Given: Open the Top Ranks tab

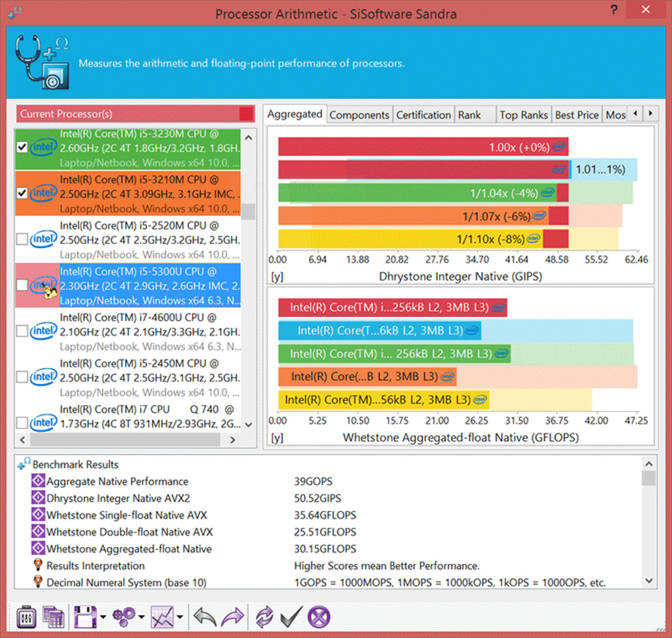Looking at the screenshot, I should (x=524, y=115).
